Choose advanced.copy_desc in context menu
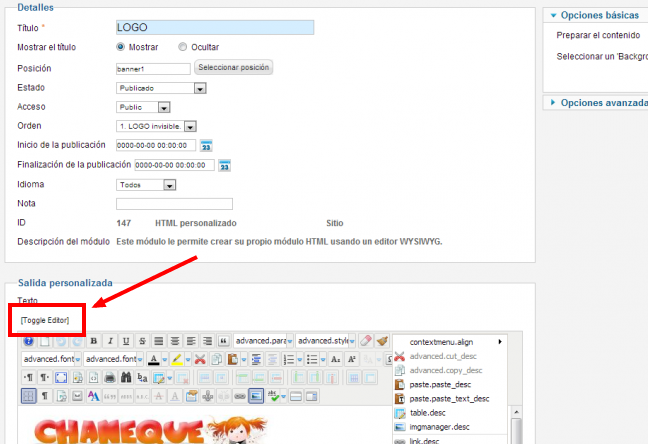The height and width of the screenshot is (444, 648). point(449,370)
